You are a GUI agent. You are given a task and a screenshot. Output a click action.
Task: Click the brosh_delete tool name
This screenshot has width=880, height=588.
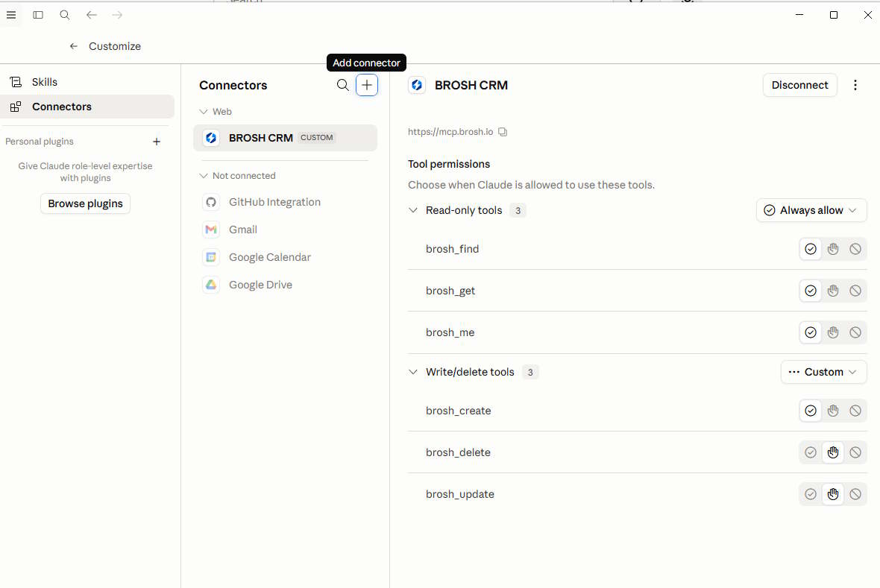[x=458, y=452]
